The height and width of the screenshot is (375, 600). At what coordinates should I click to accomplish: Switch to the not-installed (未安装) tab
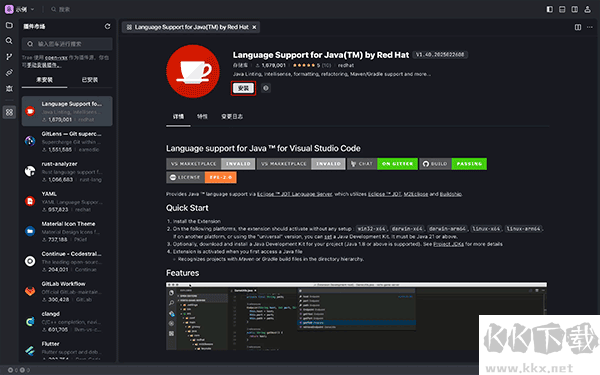44,80
